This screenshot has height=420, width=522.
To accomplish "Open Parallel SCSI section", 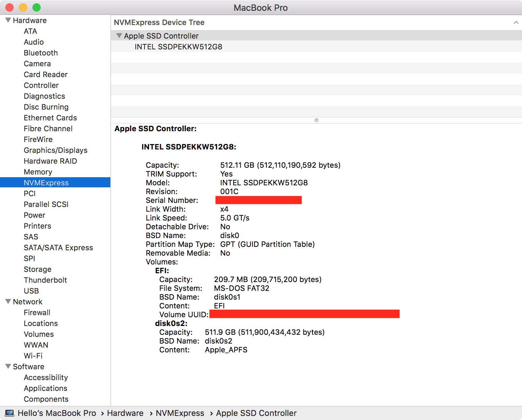I will tap(46, 204).
